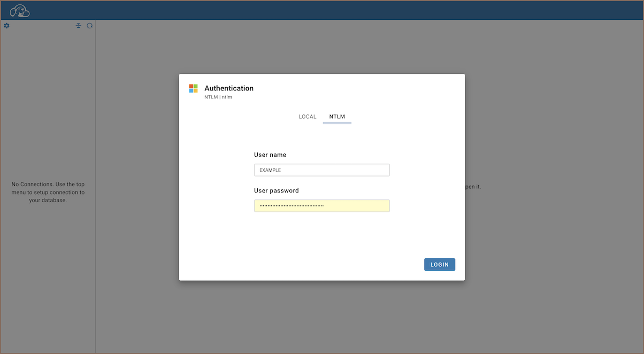
Task: Open navigator settings gear icon
Action: click(x=7, y=26)
